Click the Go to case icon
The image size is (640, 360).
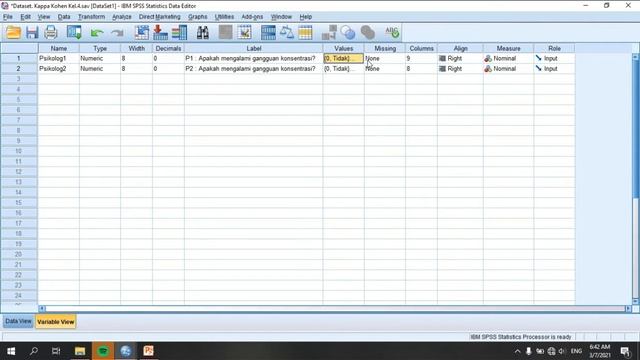[142, 32]
